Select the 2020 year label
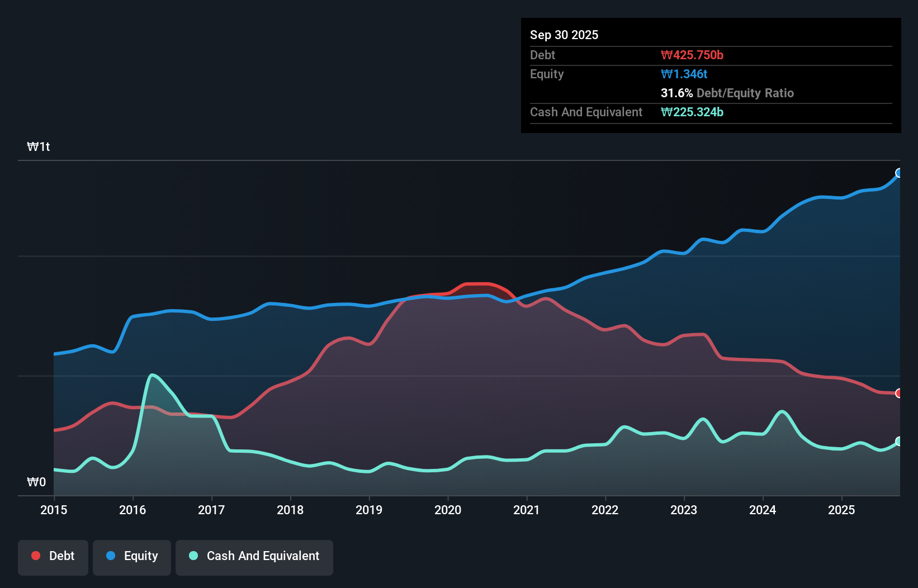 (448, 510)
